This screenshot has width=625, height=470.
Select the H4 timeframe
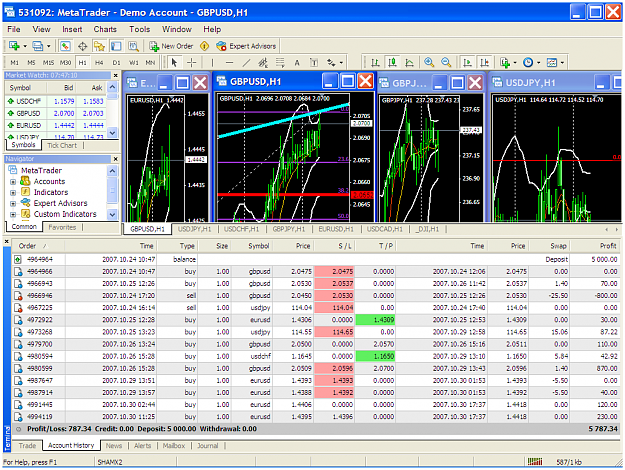[99, 63]
